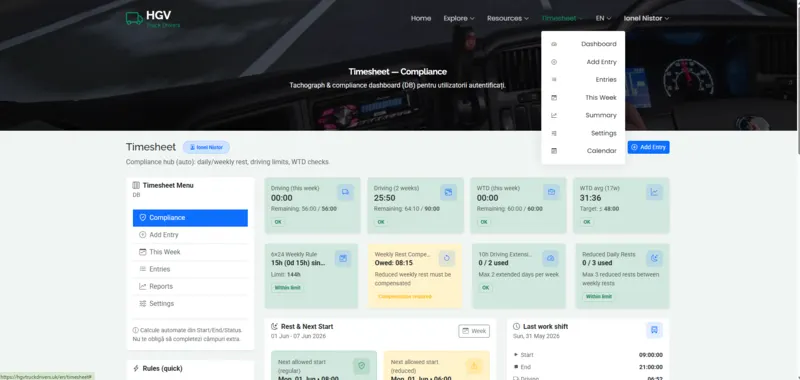Click the shield icon on Next allowed start (regular)

click(361, 366)
